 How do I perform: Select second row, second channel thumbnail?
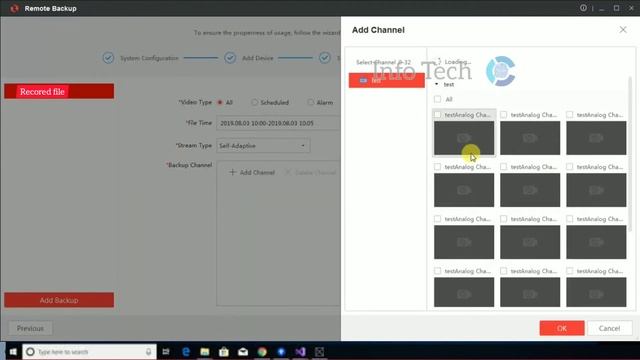pos(530,190)
